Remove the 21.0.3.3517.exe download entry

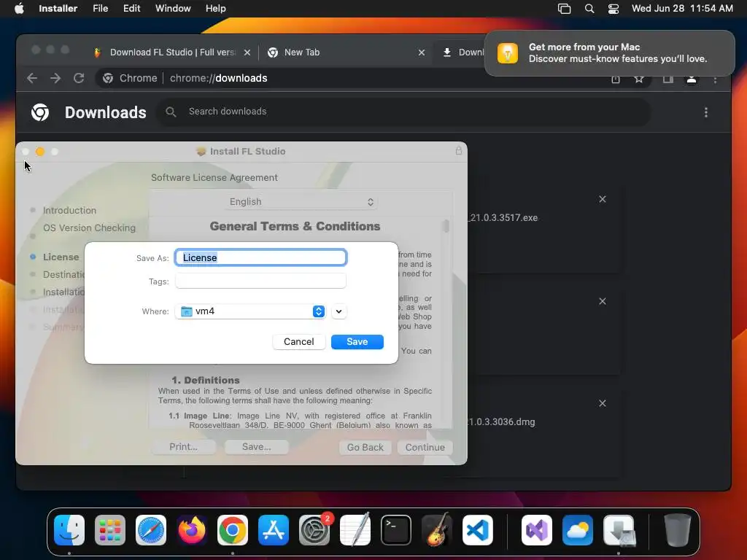coord(602,199)
